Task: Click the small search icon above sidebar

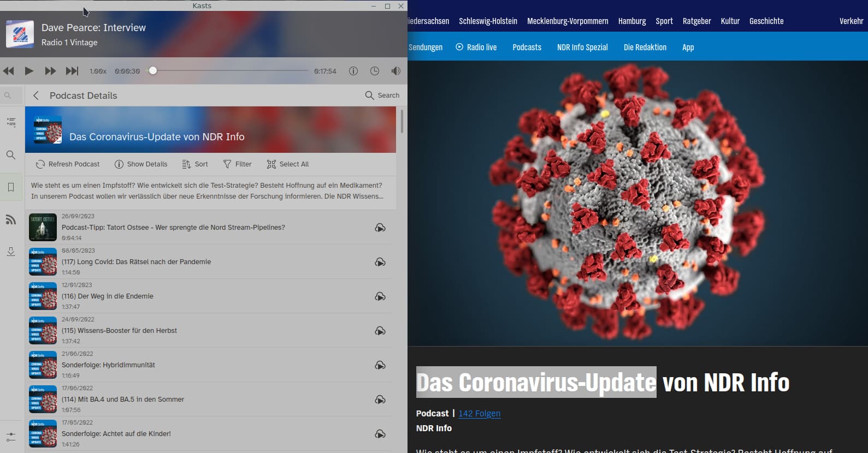Action: (x=8, y=96)
